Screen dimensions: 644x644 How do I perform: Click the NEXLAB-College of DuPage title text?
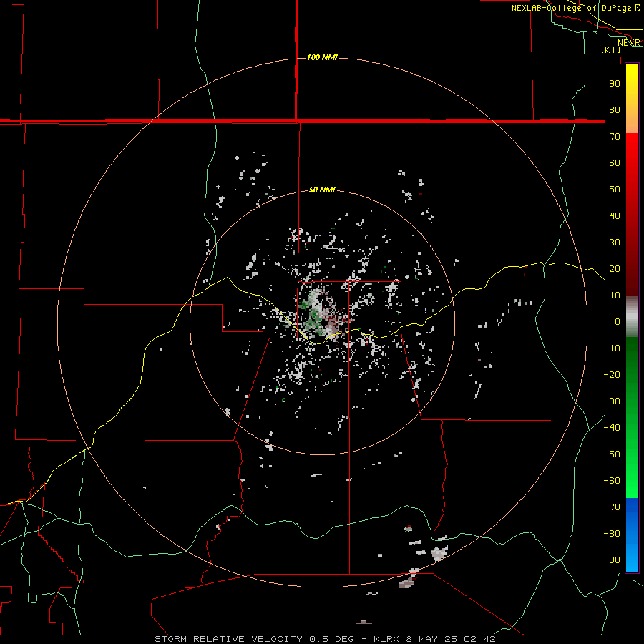pyautogui.click(x=571, y=8)
